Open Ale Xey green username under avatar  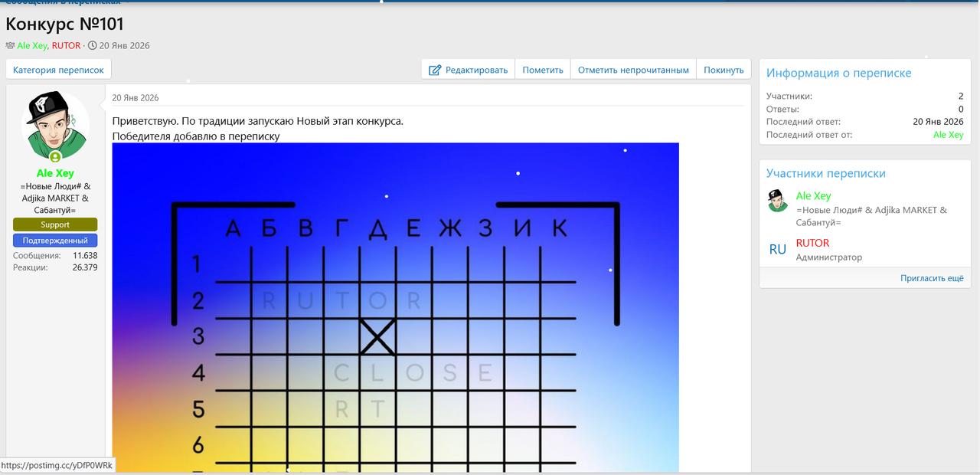click(55, 173)
